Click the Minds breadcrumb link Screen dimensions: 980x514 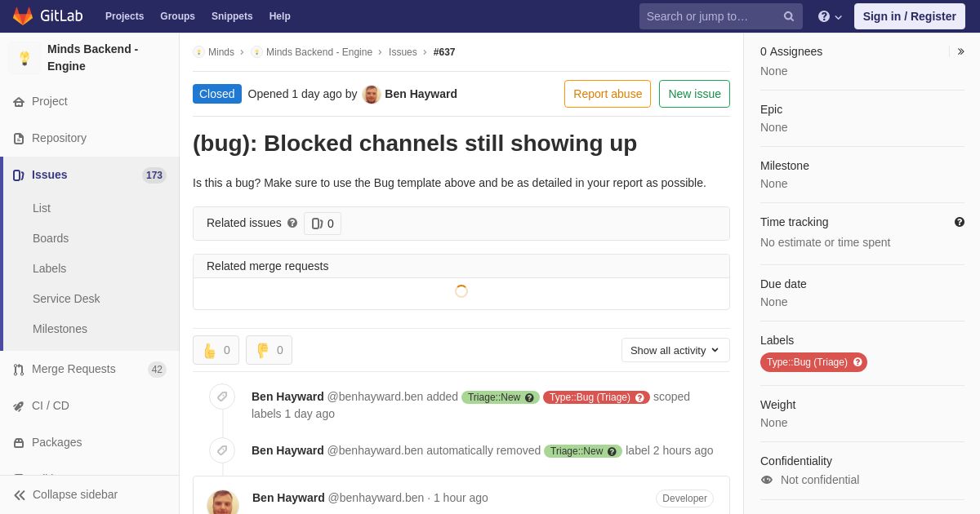pyautogui.click(x=221, y=52)
